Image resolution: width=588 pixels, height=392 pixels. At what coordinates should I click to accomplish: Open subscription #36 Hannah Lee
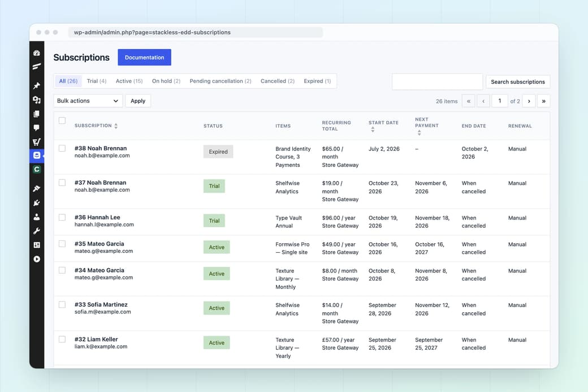[97, 217]
